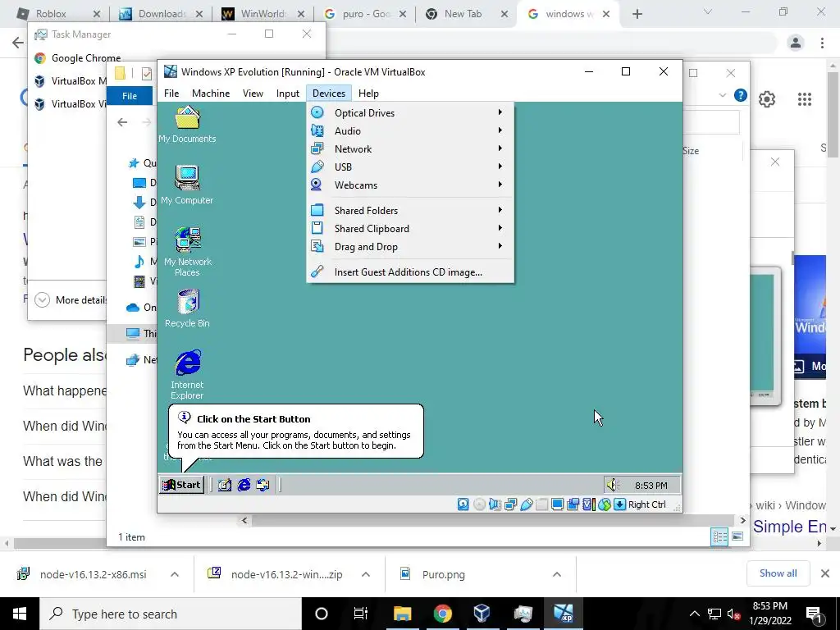Image resolution: width=840 pixels, height=630 pixels.
Task: Click Show Desktop icon in XP quick launch
Action: [225, 485]
